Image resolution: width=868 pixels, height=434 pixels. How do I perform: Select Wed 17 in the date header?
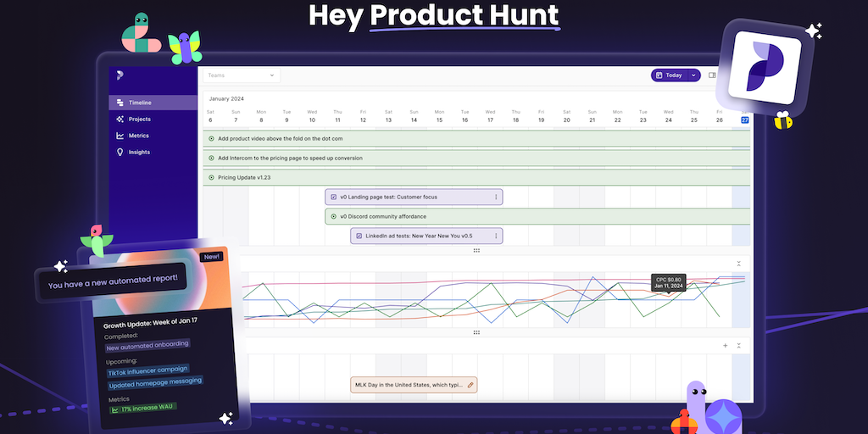[491, 116]
